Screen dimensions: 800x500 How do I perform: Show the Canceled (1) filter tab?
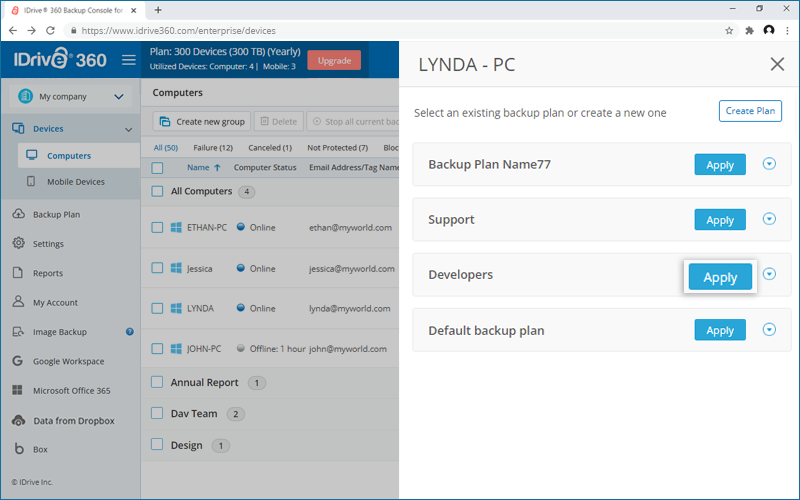(x=270, y=147)
